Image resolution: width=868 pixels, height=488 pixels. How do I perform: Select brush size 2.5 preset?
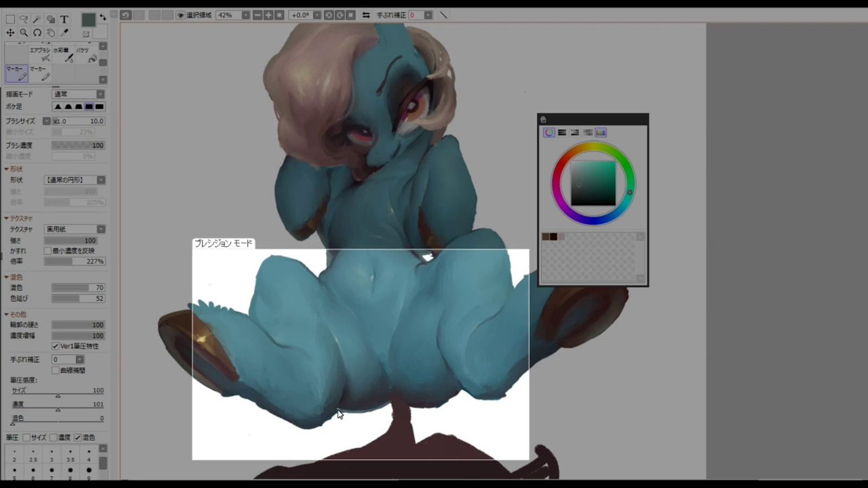tap(33, 455)
